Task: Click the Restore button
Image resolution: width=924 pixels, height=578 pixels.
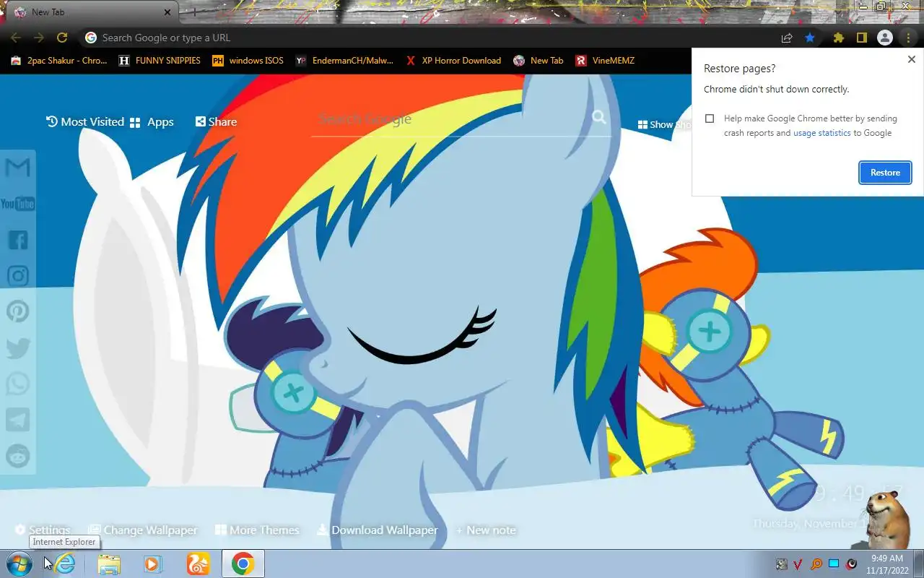Action: point(885,173)
